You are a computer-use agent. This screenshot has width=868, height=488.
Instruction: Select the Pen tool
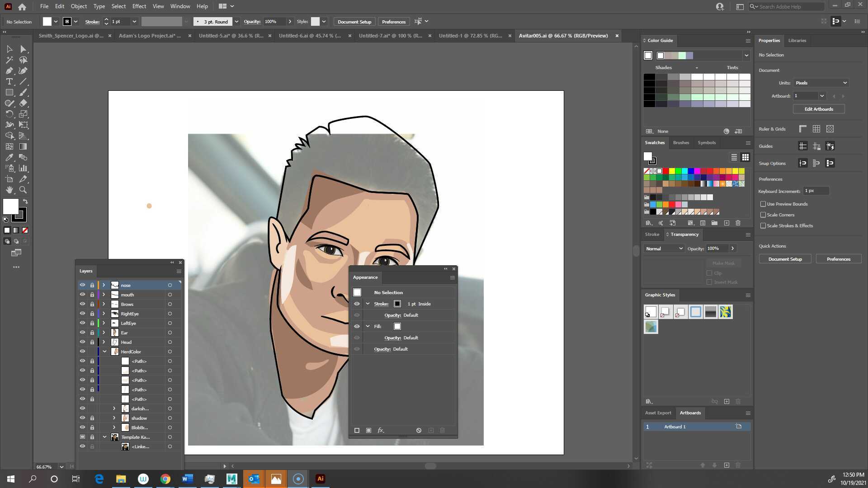(x=9, y=70)
